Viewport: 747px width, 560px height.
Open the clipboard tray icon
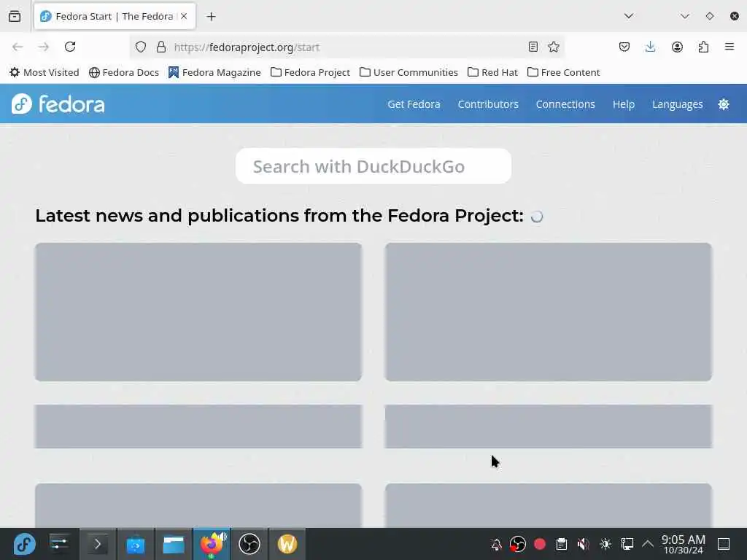[561, 544]
